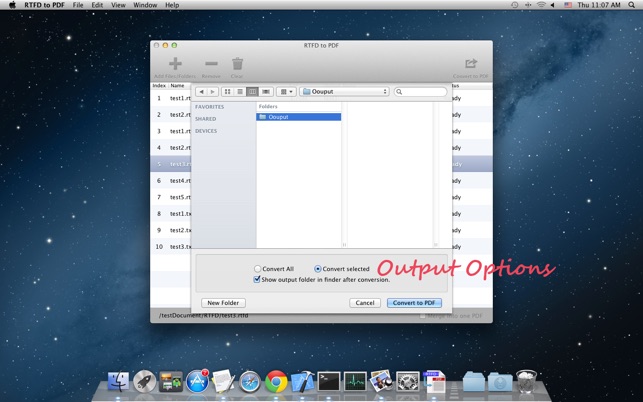Open the Edit menu

[97, 5]
